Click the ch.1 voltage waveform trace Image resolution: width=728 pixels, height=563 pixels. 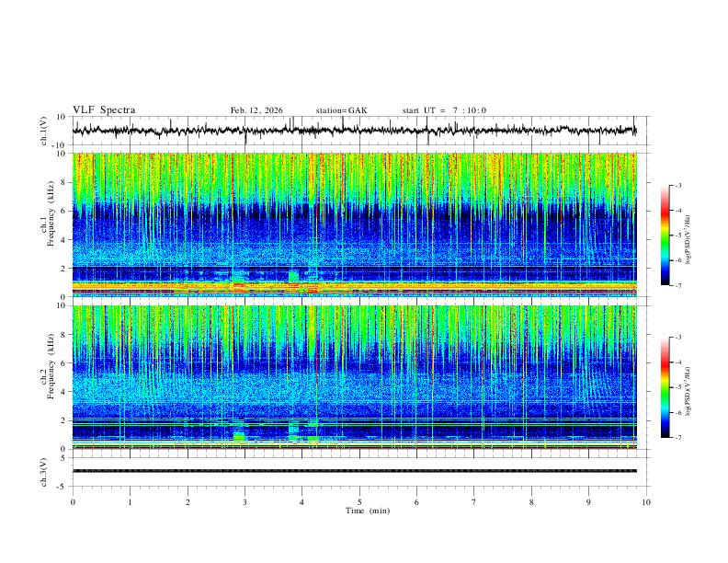pos(354,131)
